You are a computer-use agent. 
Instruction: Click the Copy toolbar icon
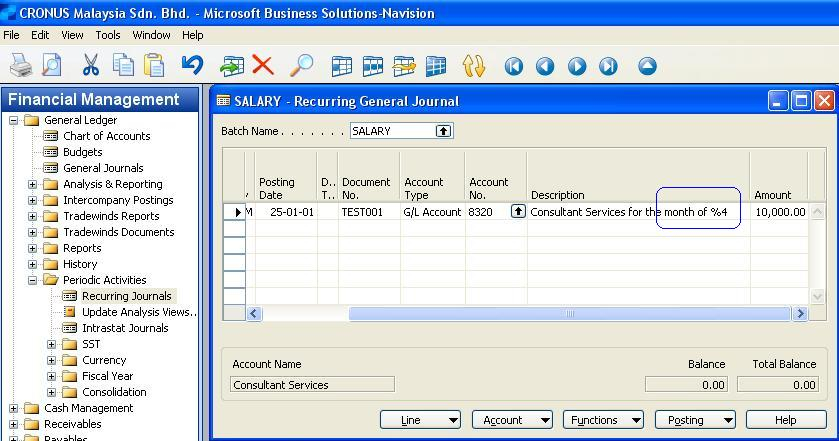(x=123, y=65)
